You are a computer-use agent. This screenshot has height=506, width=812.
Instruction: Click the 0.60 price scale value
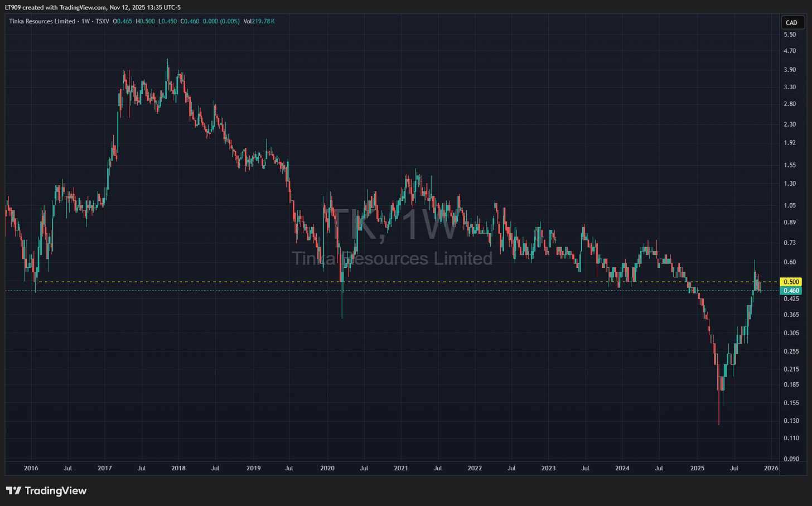790,262
